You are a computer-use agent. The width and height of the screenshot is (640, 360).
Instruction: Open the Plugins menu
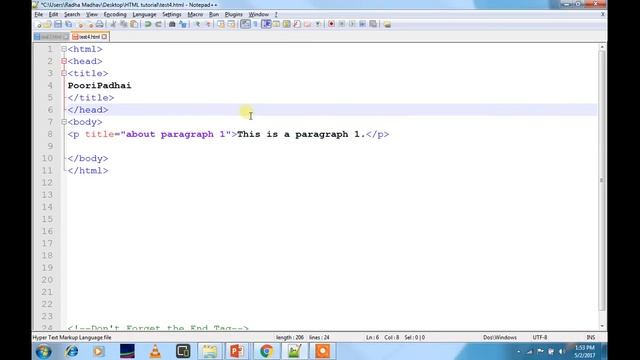233,14
